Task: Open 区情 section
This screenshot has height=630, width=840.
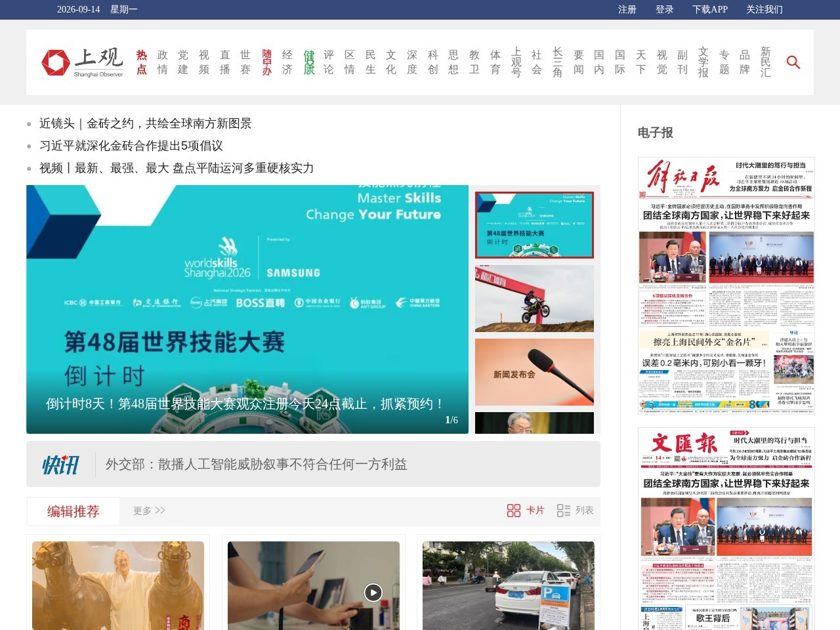Action: [350, 62]
